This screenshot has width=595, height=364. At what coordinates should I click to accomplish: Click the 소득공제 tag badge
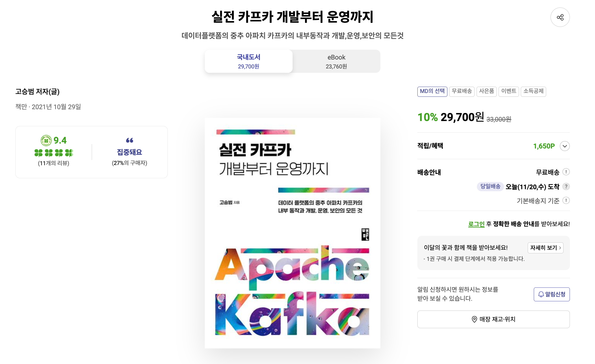pos(533,91)
